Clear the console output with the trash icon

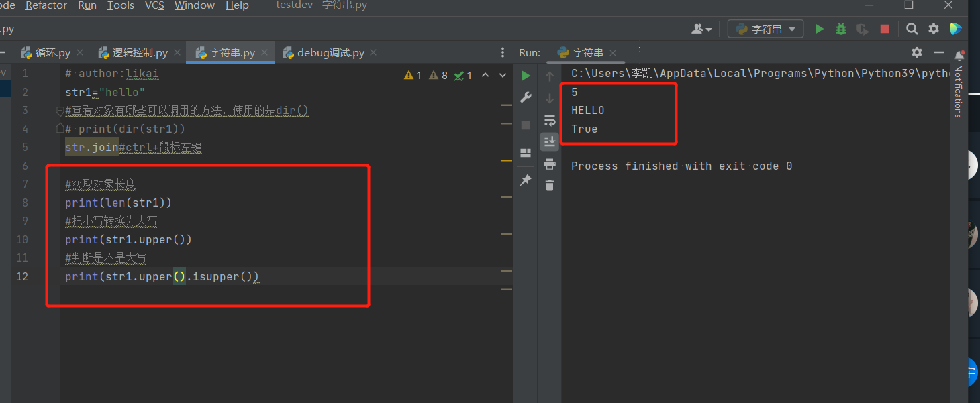click(550, 186)
